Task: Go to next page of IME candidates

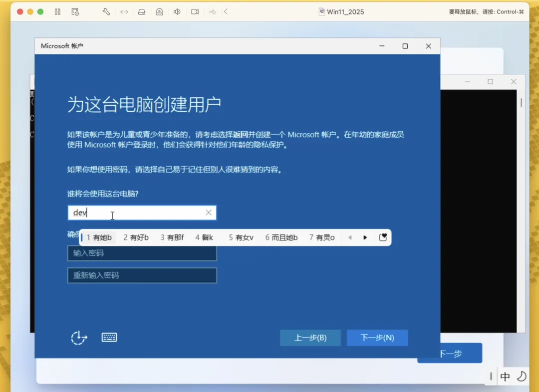Action: pyautogui.click(x=365, y=237)
